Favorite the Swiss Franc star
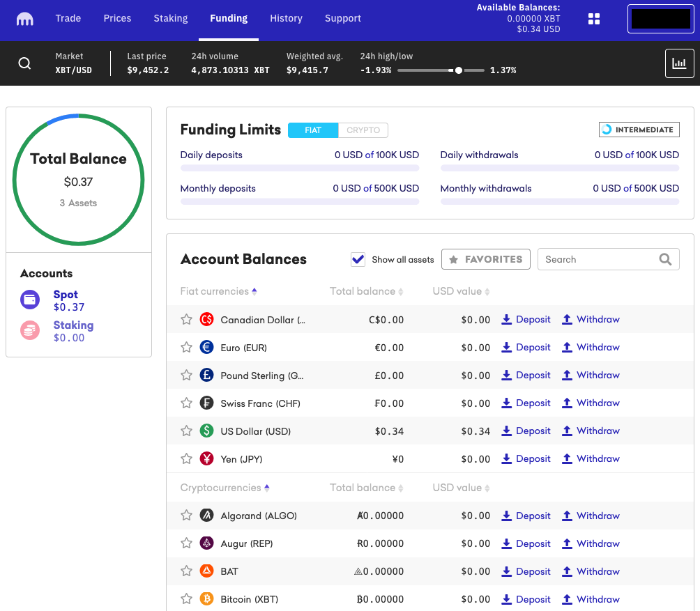 click(x=186, y=403)
